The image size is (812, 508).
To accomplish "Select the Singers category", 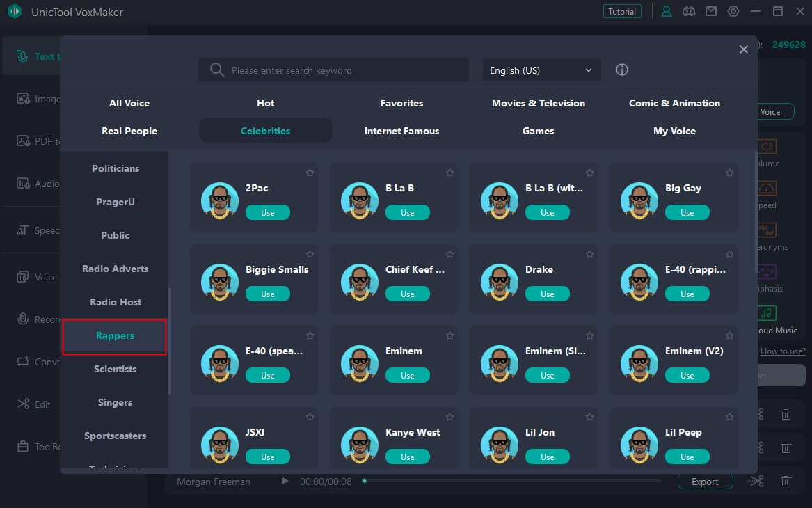I will pos(116,402).
